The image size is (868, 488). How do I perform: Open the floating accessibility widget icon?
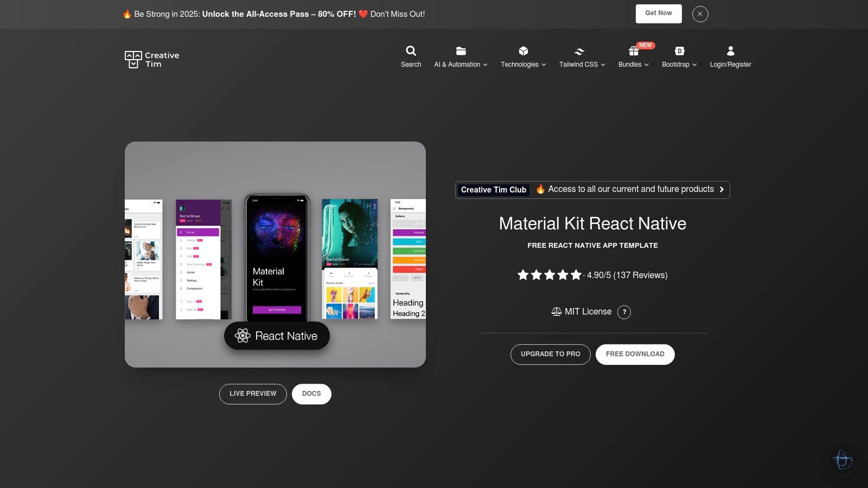pos(843,460)
